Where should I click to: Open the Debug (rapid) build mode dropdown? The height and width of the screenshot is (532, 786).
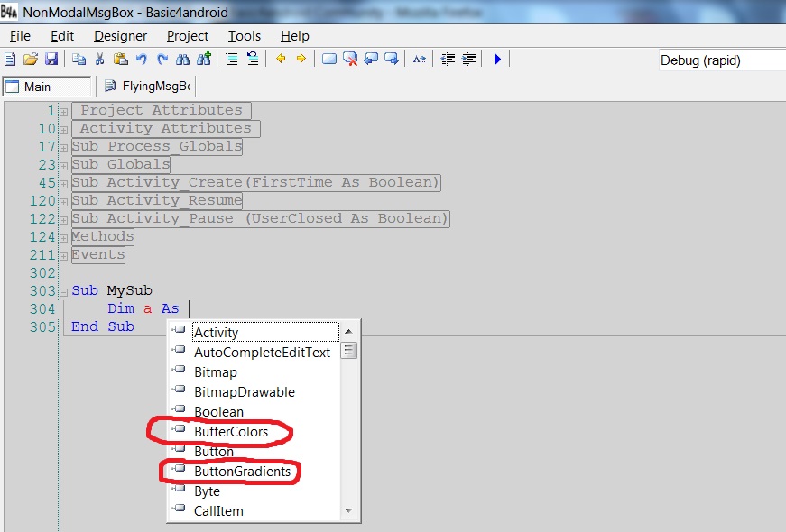(722, 60)
